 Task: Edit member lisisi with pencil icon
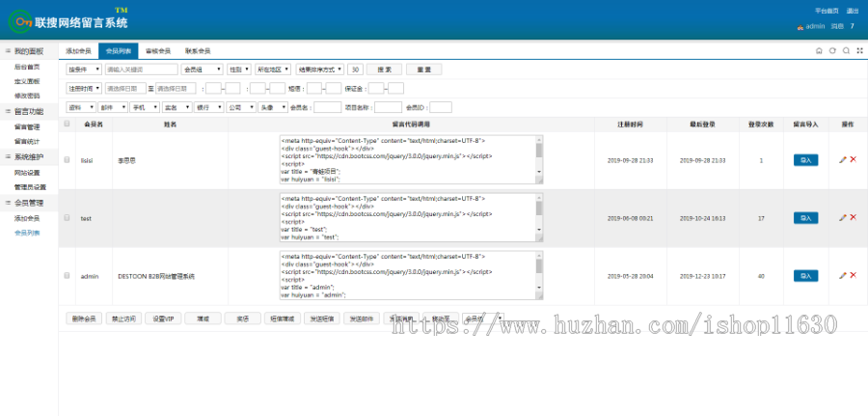(843, 159)
